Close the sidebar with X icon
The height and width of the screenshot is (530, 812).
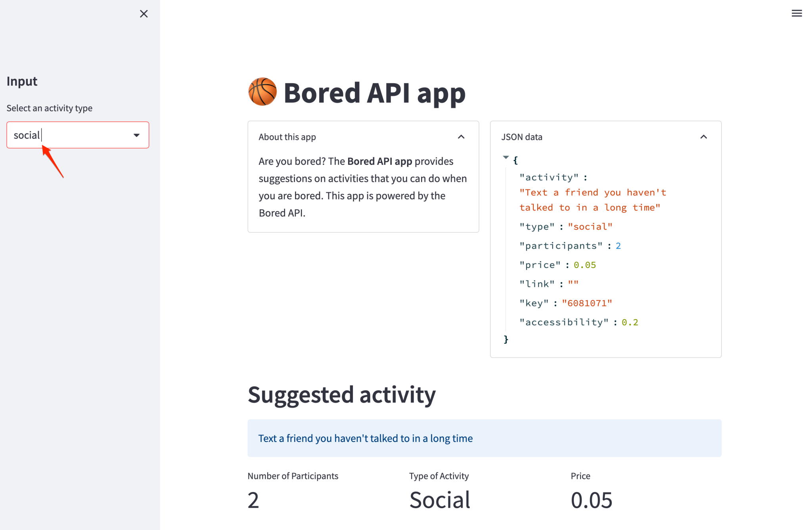click(x=144, y=14)
